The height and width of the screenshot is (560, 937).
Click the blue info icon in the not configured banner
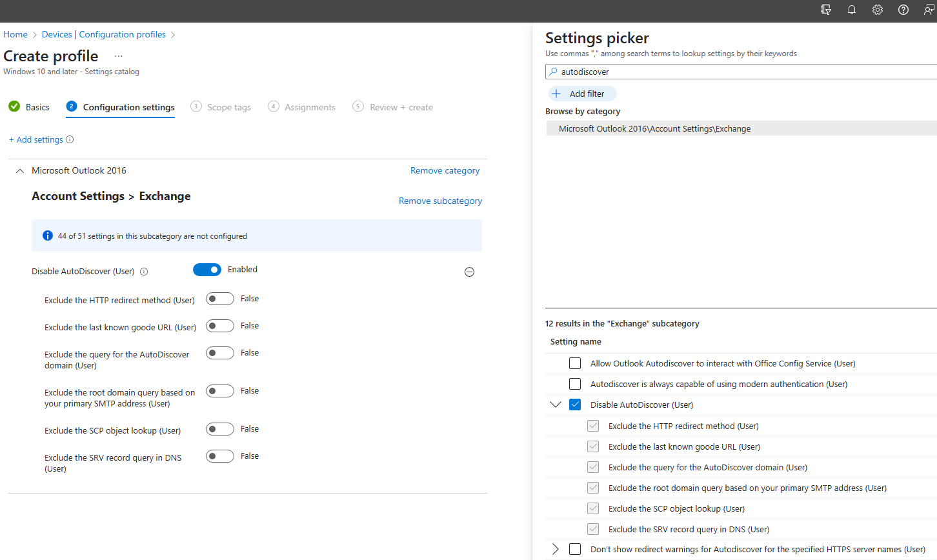(48, 235)
